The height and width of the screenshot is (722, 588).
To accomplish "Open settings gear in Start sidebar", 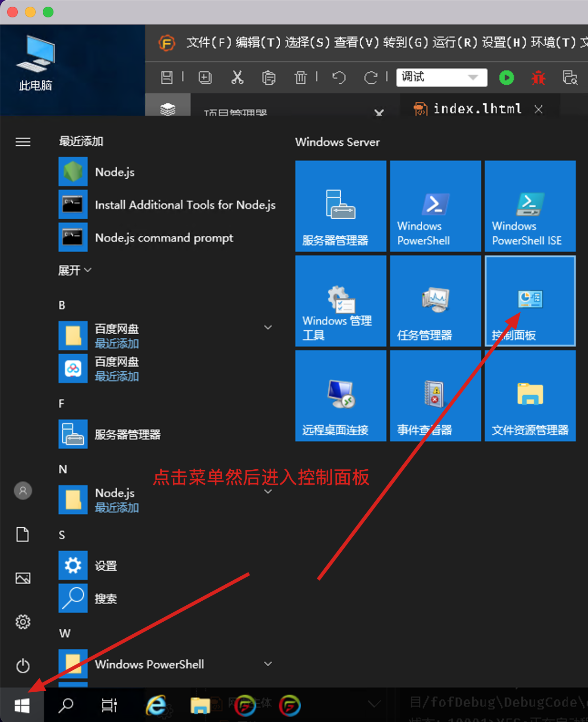I will tap(23, 622).
